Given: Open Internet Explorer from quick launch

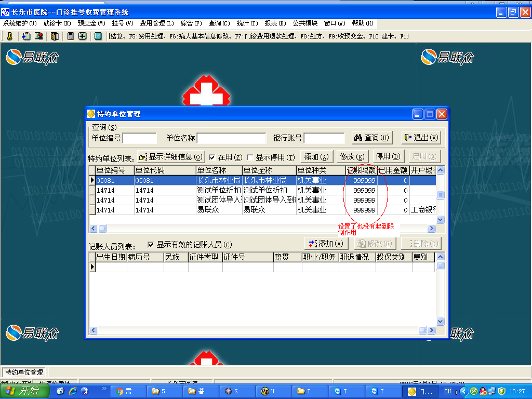Looking at the screenshot, I should click(x=73, y=391).
